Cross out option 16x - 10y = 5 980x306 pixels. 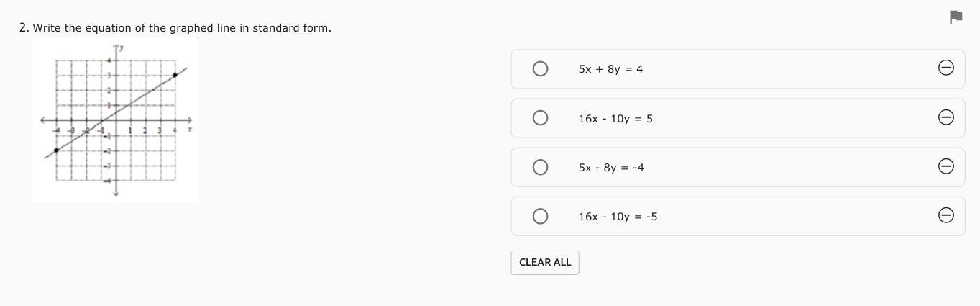tap(946, 117)
